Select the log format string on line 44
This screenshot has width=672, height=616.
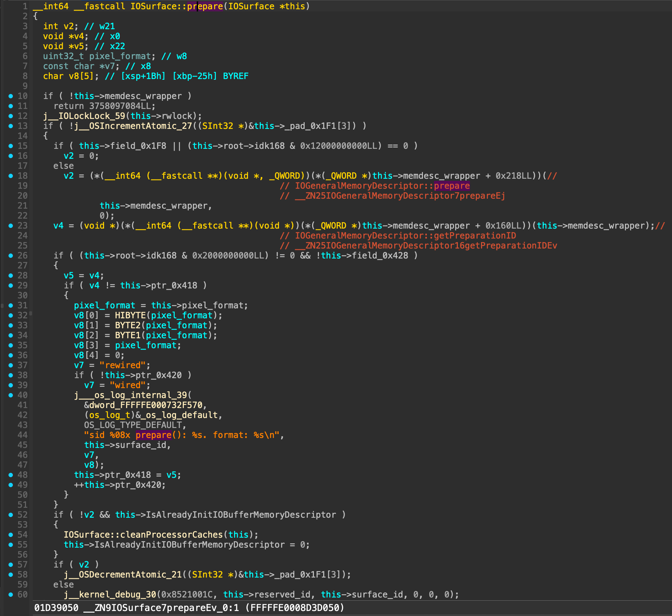click(x=182, y=435)
